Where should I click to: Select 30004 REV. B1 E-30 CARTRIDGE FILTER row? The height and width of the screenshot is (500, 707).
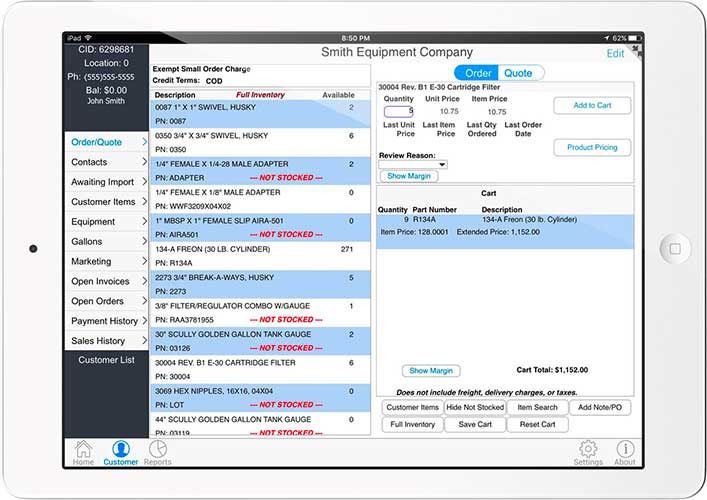click(x=260, y=370)
